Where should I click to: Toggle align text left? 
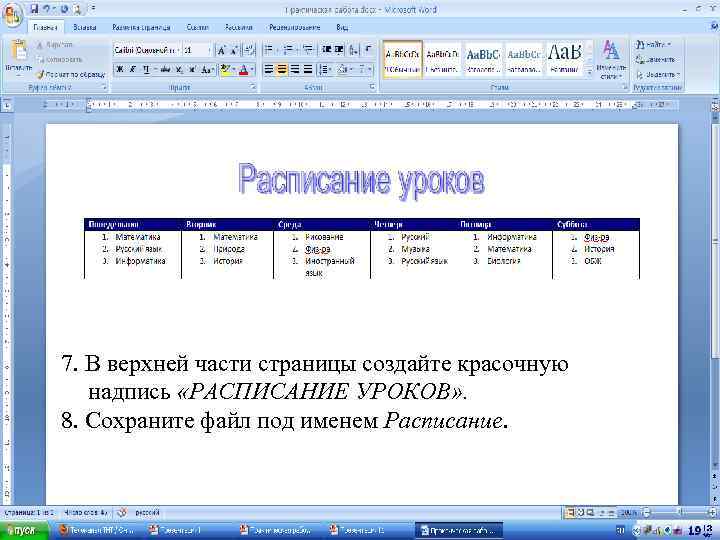point(269,69)
